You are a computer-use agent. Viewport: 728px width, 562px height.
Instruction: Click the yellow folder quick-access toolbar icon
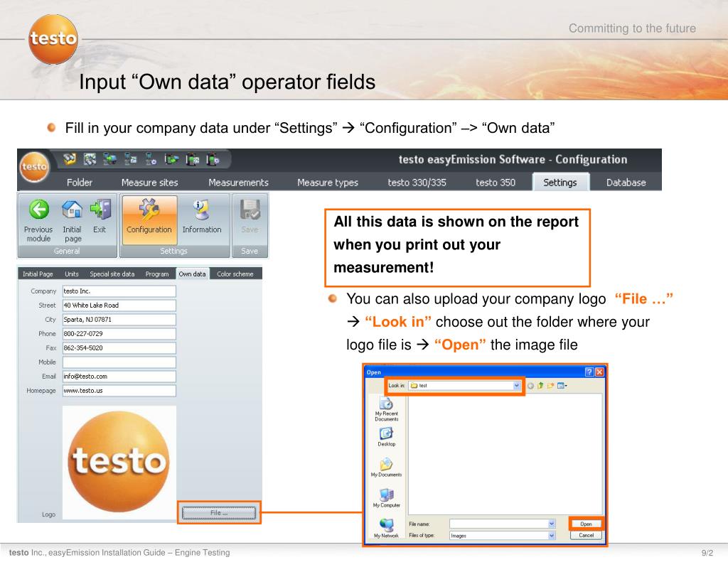[x=70, y=160]
